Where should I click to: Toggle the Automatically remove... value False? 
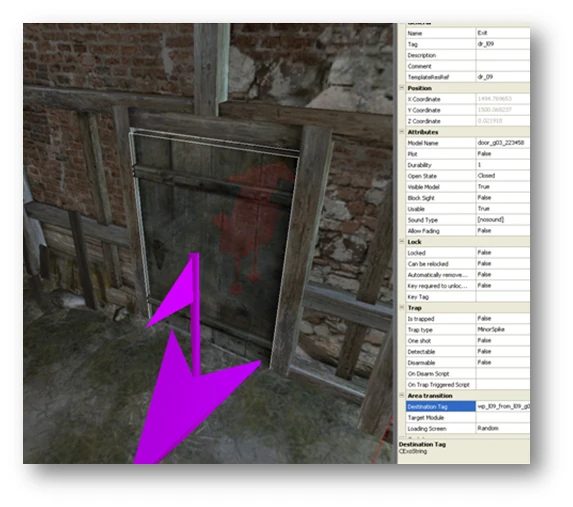(x=503, y=275)
